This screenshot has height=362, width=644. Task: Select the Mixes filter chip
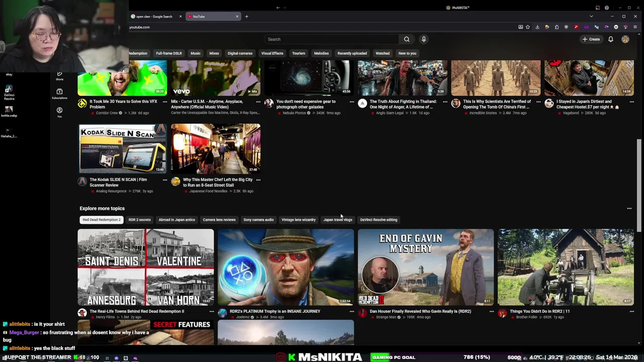[x=214, y=53]
